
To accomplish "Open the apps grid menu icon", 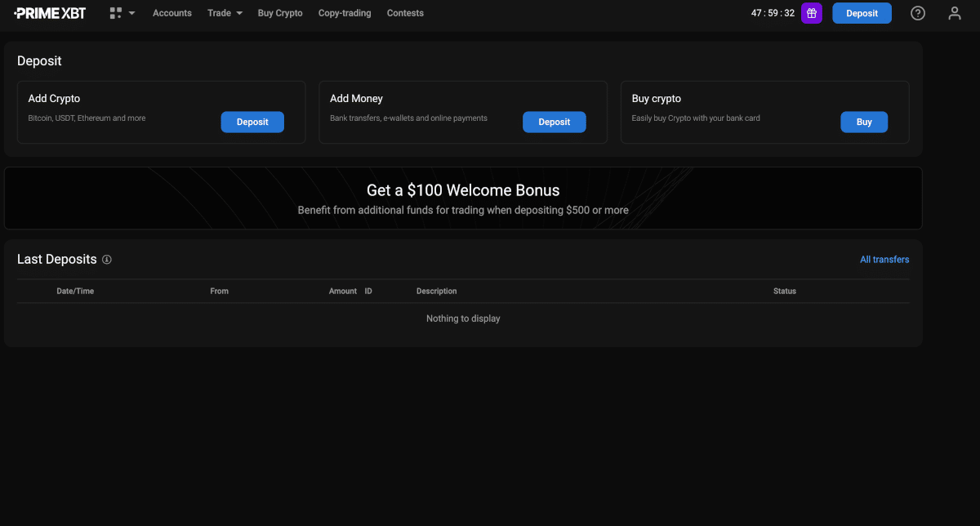I will click(x=115, y=13).
